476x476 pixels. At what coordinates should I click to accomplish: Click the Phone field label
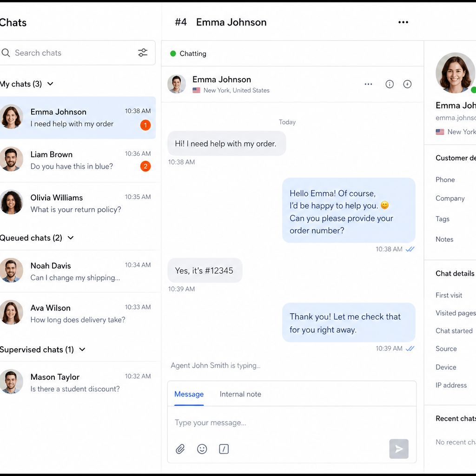[445, 180]
